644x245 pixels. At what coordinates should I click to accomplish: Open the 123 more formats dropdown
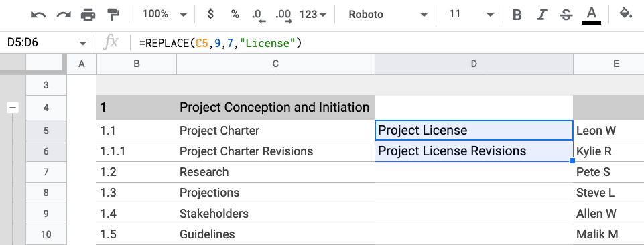[x=312, y=15]
